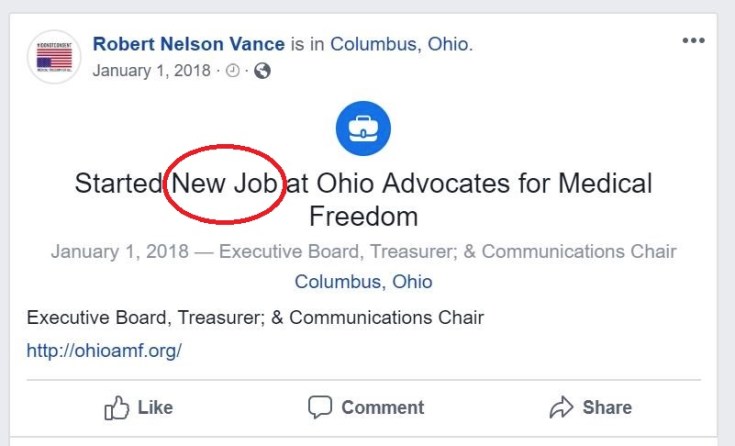735x446 pixels.
Task: Click the gray job date and title subtitle
Action: point(363,251)
